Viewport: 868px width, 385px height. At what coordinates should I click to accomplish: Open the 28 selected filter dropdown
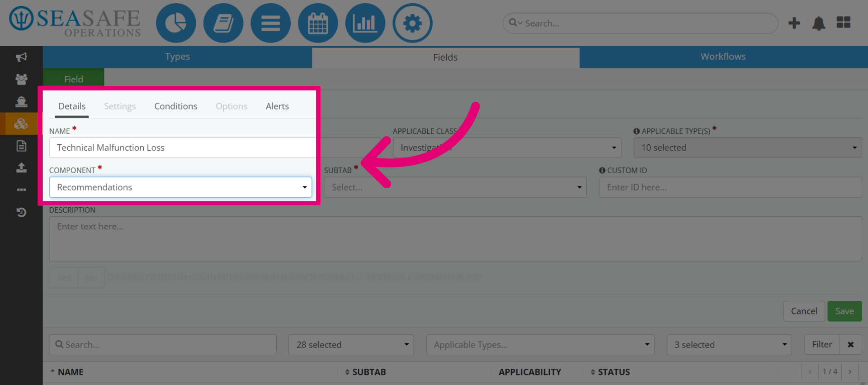(351, 345)
